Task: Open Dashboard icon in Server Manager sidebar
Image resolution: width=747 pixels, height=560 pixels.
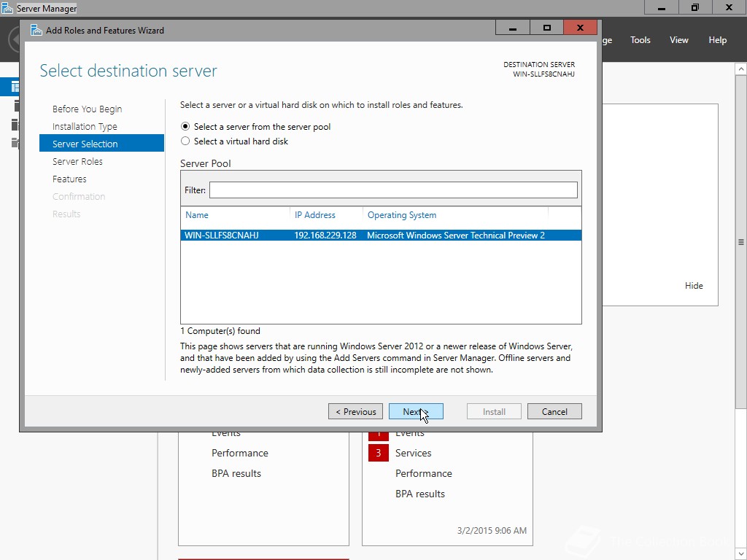Action: [x=15, y=87]
